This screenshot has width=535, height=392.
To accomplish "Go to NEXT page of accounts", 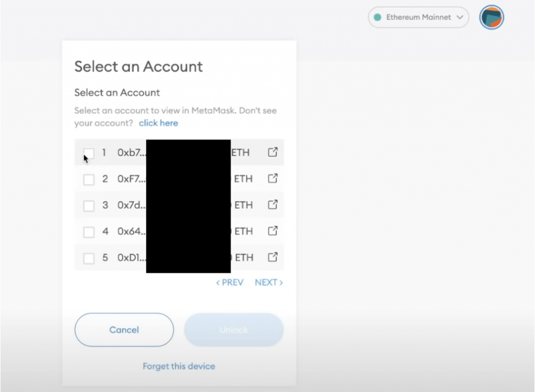I will click(269, 282).
